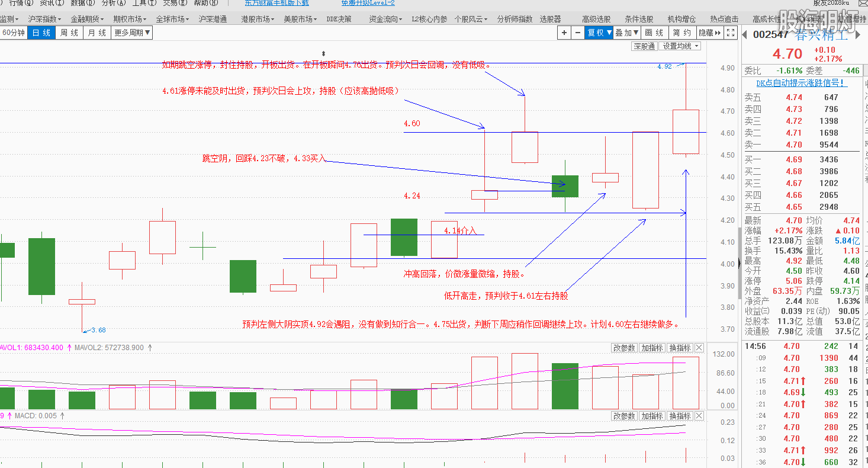Click the MAVOL1 up-arrow icon

(x=69, y=348)
